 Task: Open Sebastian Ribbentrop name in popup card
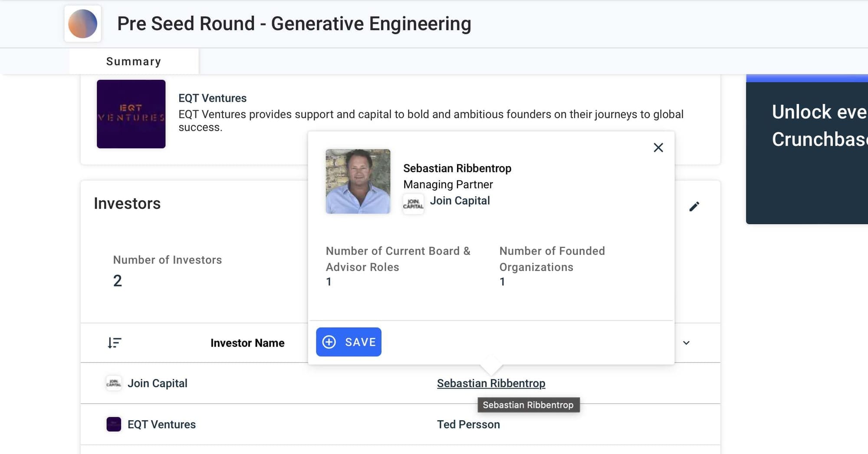pos(457,168)
